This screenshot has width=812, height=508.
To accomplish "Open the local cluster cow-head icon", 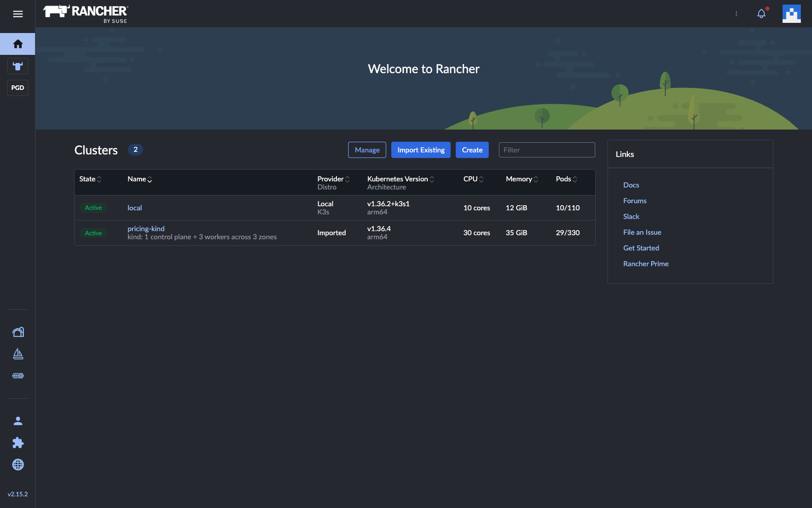I will tap(18, 66).
